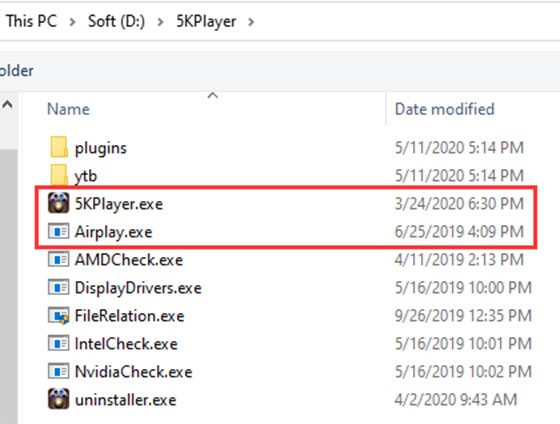This screenshot has height=424, width=560.
Task: Sort files by the Name column
Action: point(68,109)
